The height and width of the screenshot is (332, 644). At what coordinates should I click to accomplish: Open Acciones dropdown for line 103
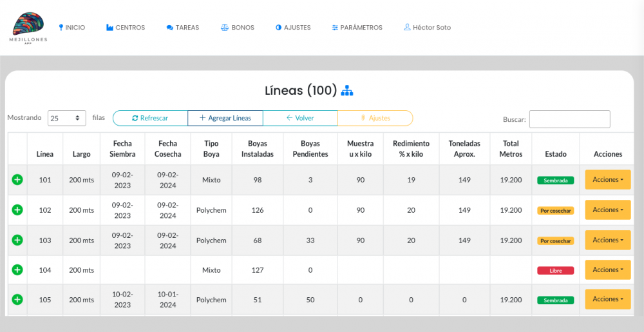pos(608,240)
